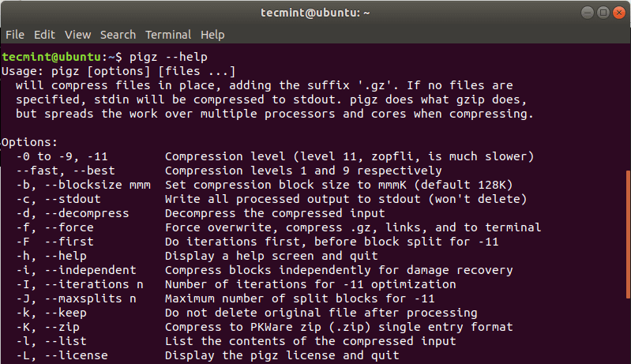Open the View menu
The height and width of the screenshot is (364, 631).
pos(77,35)
